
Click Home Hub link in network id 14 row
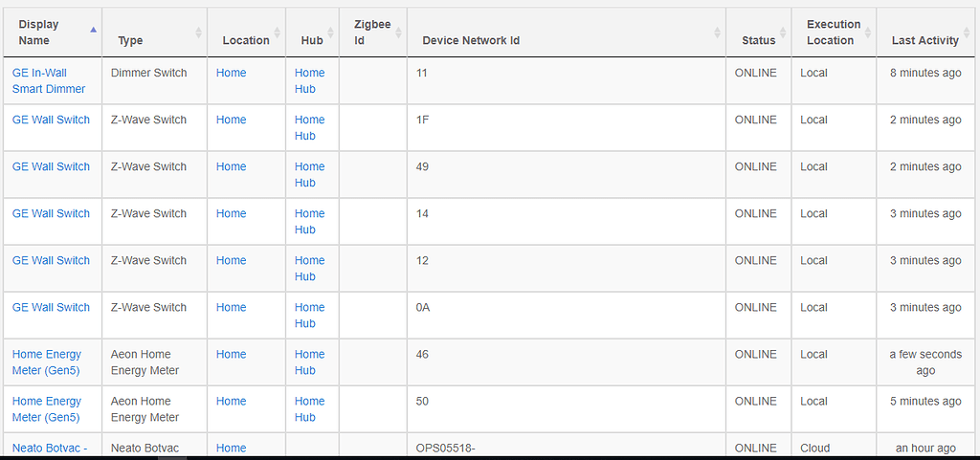click(x=309, y=221)
